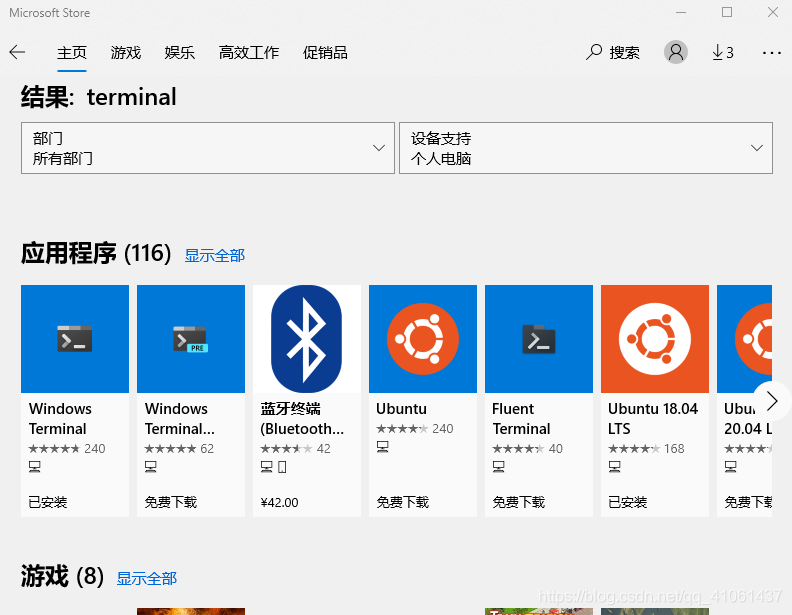Click star rating of Fluent Terminal

[x=518, y=448]
